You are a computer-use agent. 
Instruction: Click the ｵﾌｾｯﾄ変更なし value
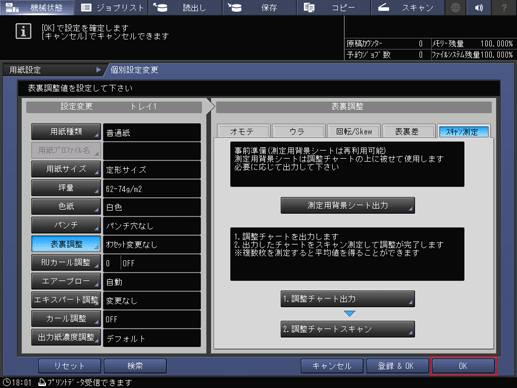click(x=152, y=244)
